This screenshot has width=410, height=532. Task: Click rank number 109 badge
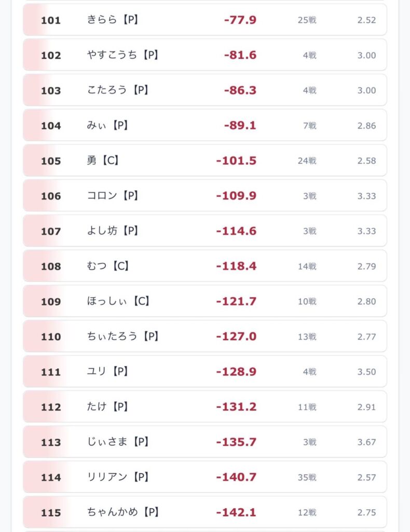(x=51, y=301)
